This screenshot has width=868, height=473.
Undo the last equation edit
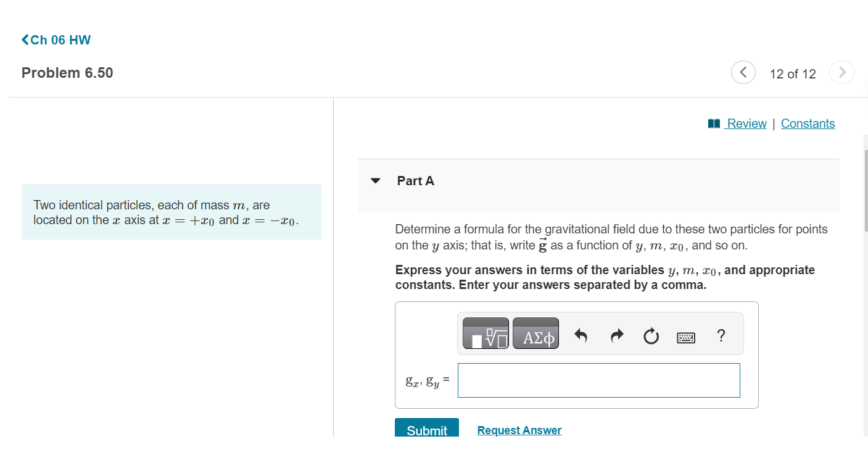(x=581, y=335)
